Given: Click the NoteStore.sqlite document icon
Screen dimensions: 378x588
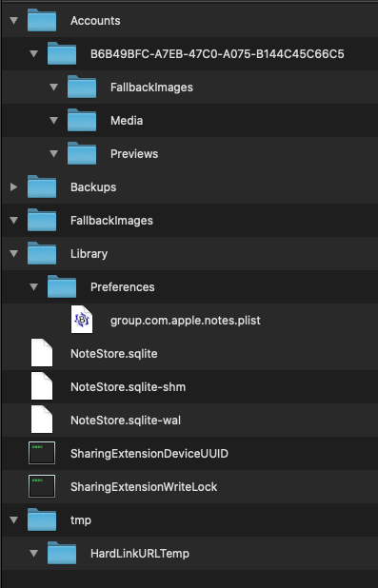Looking at the screenshot, I should 42,353.
